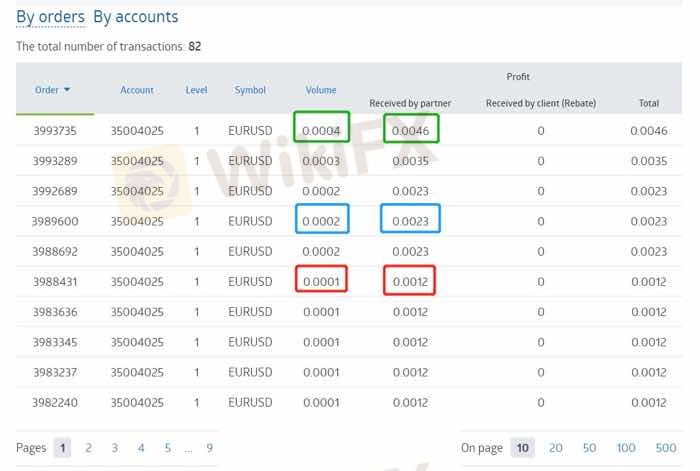
Task: Sort table by Symbol column
Action: point(250,90)
